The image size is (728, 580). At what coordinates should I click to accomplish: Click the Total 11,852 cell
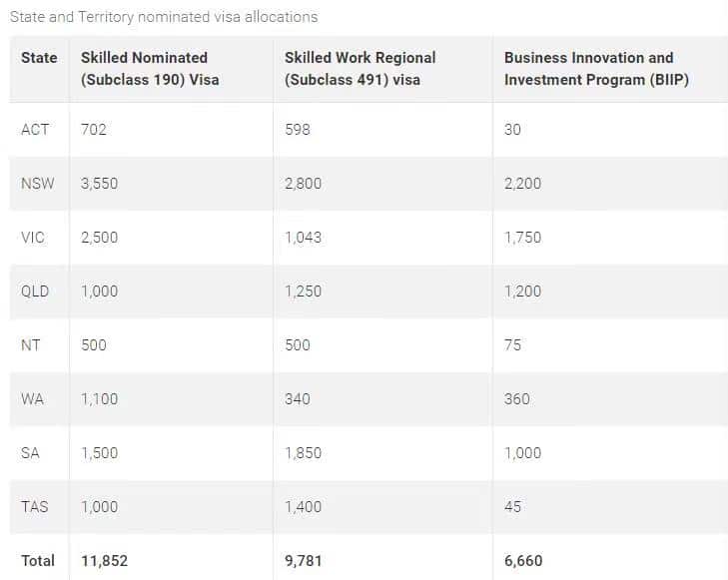point(104,561)
